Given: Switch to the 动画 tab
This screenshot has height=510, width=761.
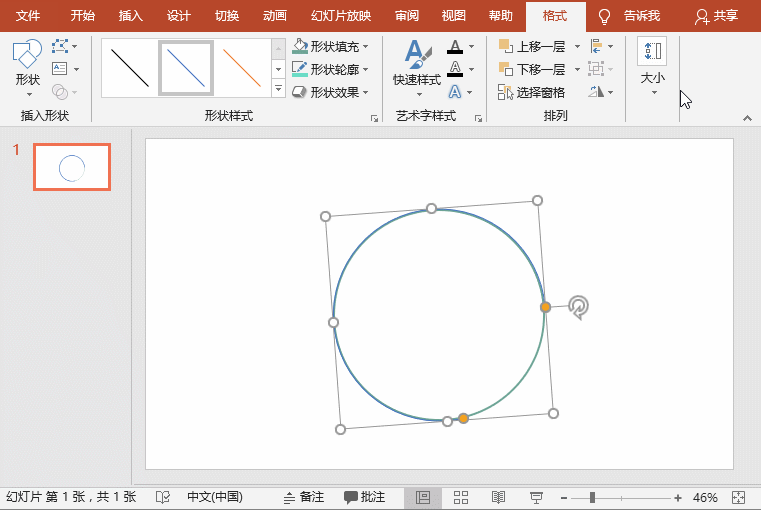Looking at the screenshot, I should pos(275,16).
